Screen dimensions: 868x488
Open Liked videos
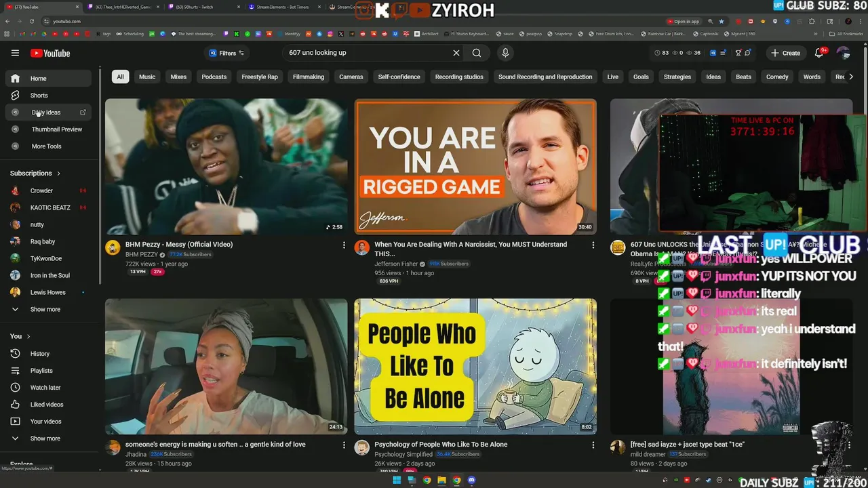click(48, 405)
